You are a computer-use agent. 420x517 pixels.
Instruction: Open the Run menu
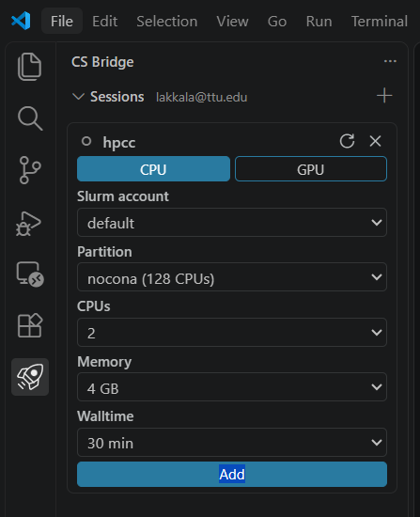click(x=319, y=21)
